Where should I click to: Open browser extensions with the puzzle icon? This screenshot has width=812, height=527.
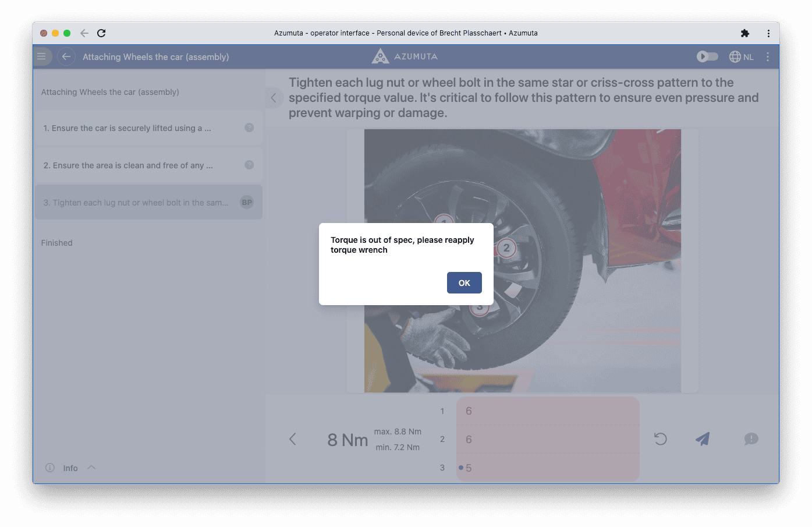tap(745, 33)
